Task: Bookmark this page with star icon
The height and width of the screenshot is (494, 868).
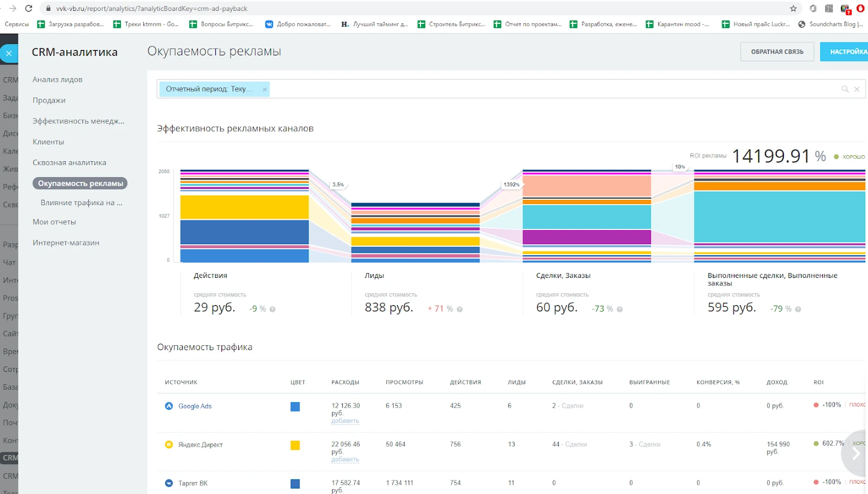Action: coord(793,9)
